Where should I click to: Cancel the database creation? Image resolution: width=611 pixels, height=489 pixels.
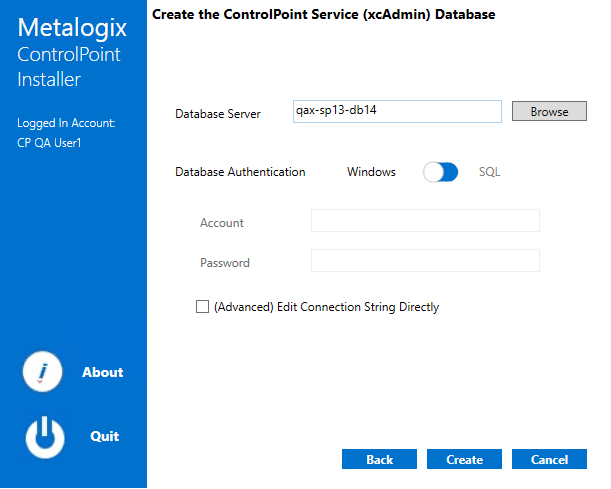point(549,460)
